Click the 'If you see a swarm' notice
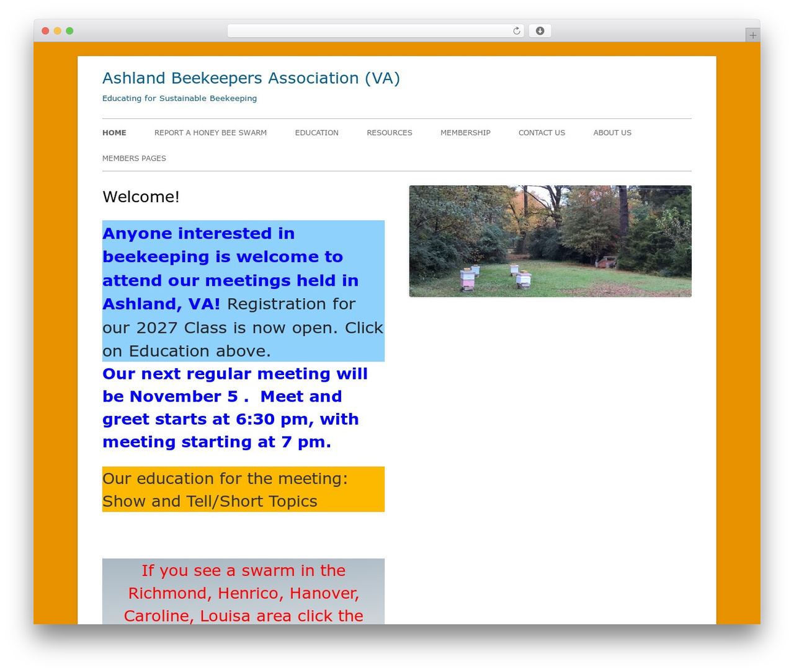The width and height of the screenshot is (794, 672). click(243, 592)
